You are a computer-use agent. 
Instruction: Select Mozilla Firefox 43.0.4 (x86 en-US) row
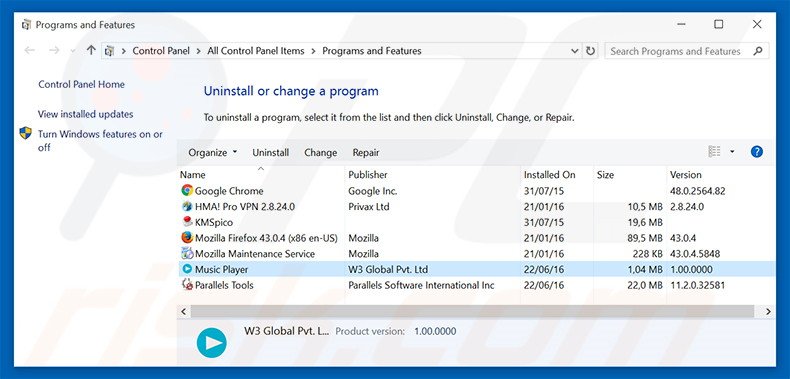pos(476,238)
